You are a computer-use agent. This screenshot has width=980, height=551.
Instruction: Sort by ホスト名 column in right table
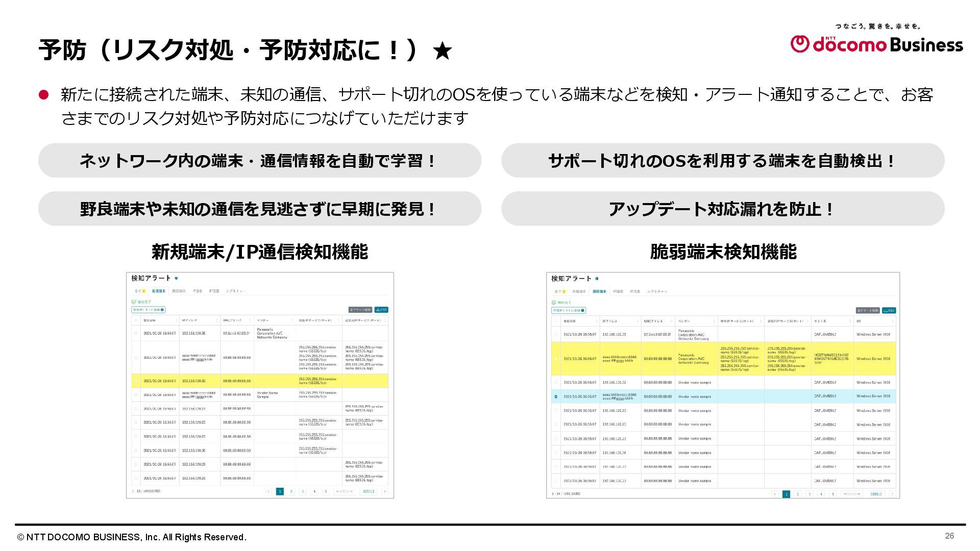click(x=849, y=321)
